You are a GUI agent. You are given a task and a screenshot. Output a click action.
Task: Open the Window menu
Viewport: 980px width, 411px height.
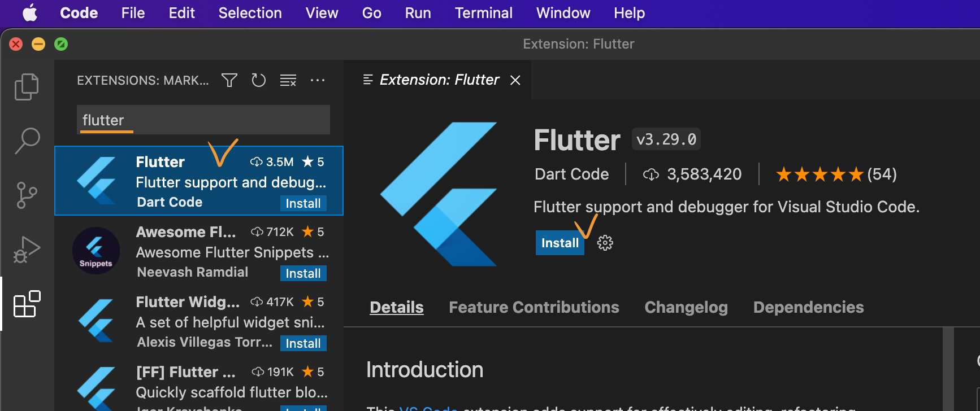pyautogui.click(x=563, y=13)
